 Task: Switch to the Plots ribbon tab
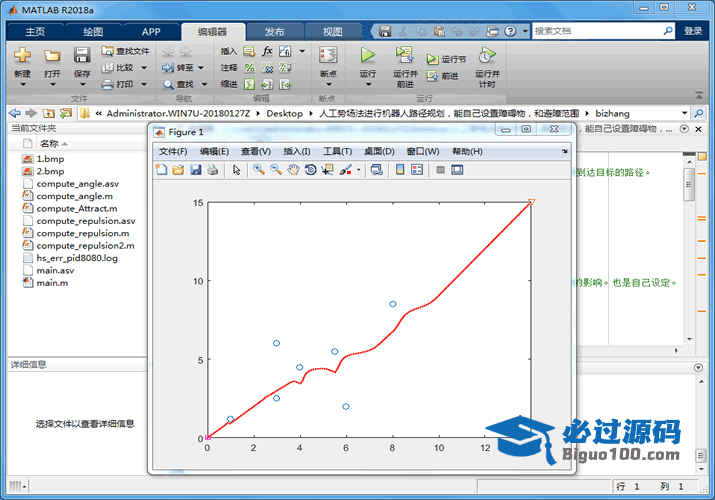pyautogui.click(x=93, y=31)
